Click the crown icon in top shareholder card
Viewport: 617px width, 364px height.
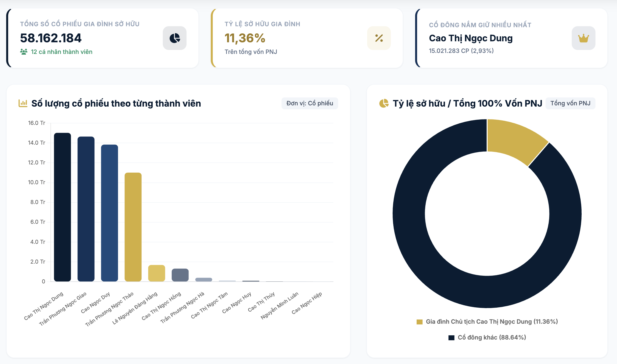click(583, 38)
